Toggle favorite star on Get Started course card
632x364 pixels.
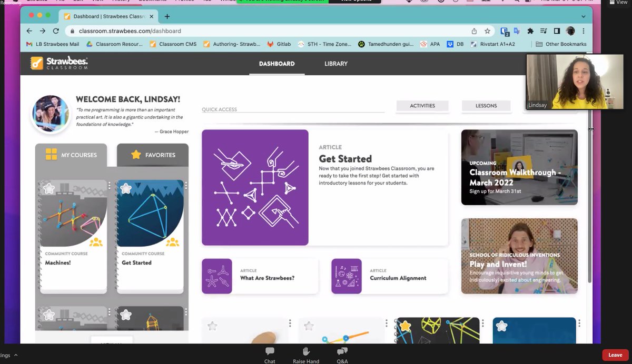click(126, 188)
